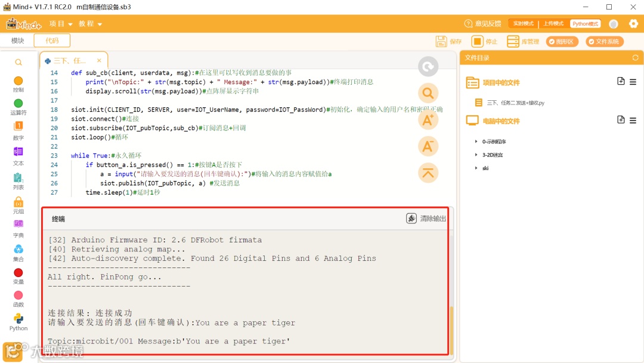This screenshot has width=644, height=363.
Task: Add new file to 电脑中的文件
Action: pos(621,119)
